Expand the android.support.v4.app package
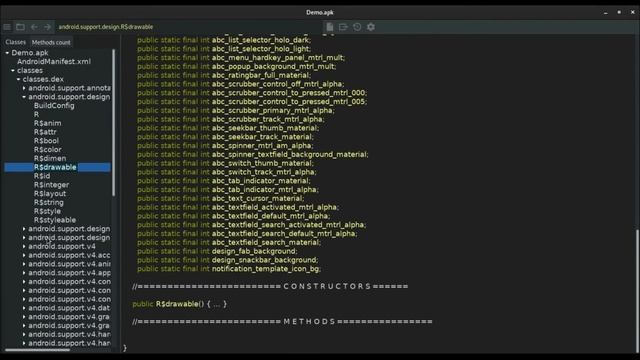This screenshot has height=360, width=640. pos(24,273)
